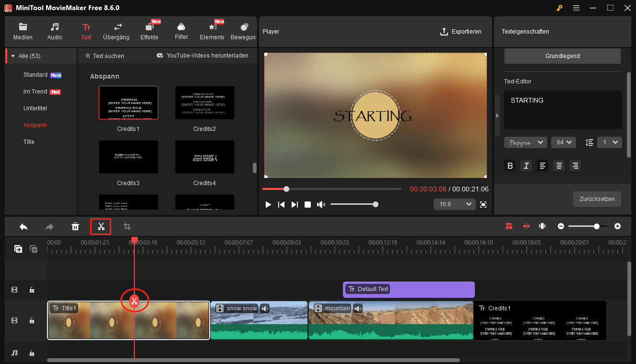The width and height of the screenshot is (636, 364).
Task: Lock the video track with the padlock
Action: [x=32, y=320]
